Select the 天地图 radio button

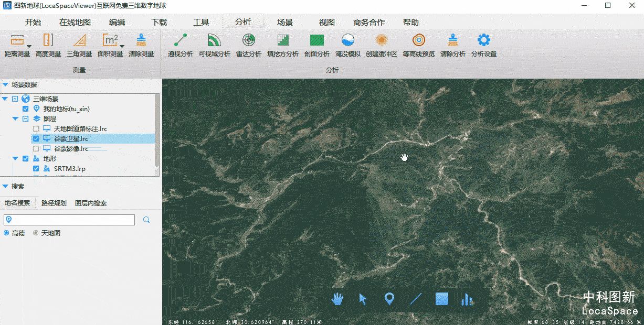pos(36,233)
